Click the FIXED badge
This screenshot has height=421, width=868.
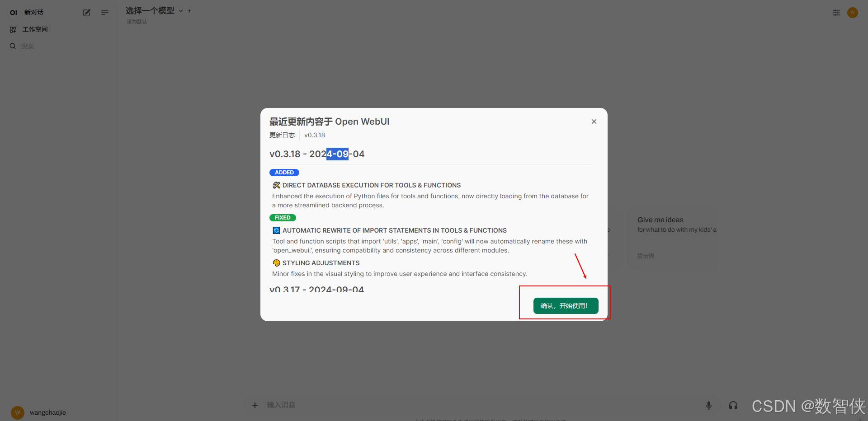283,218
